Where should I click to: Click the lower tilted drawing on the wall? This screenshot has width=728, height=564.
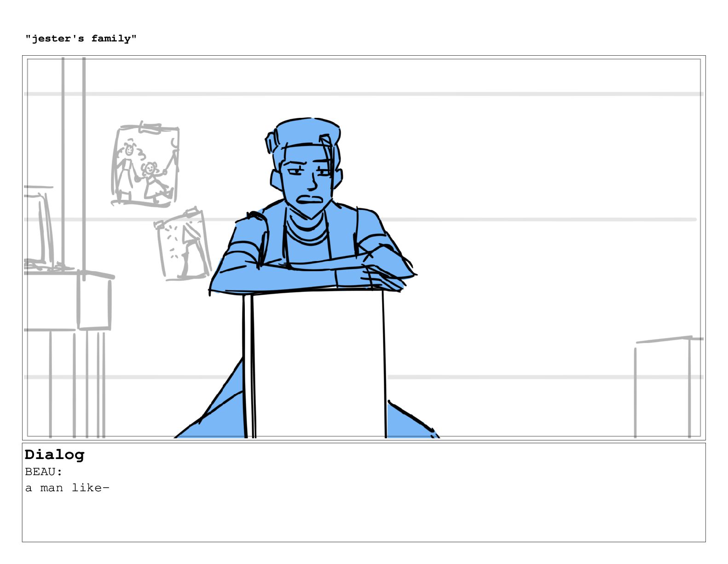click(x=182, y=244)
